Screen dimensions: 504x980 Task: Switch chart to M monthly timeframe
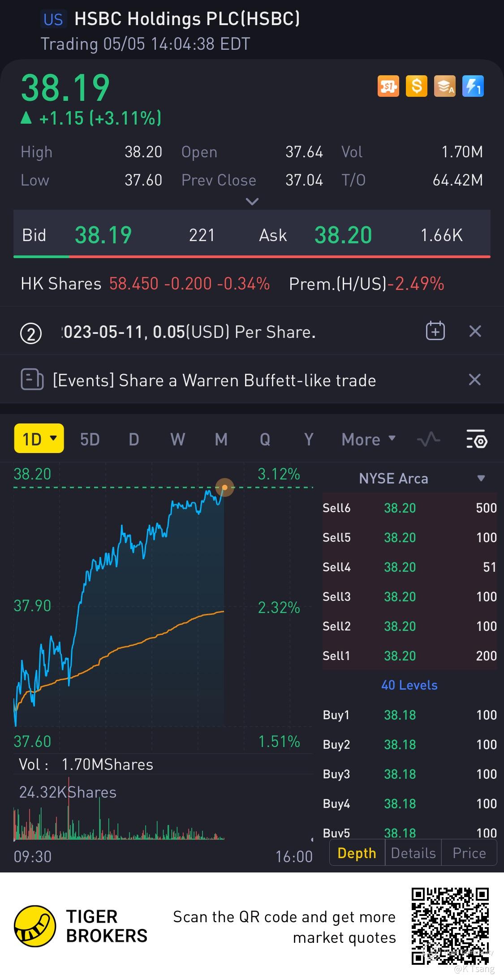pos(221,439)
